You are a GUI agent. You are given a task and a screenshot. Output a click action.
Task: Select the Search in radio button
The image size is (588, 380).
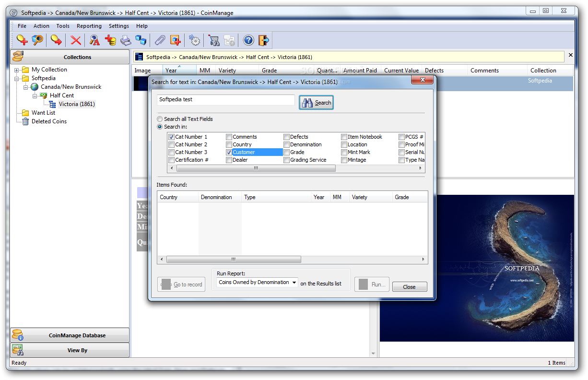pos(160,127)
